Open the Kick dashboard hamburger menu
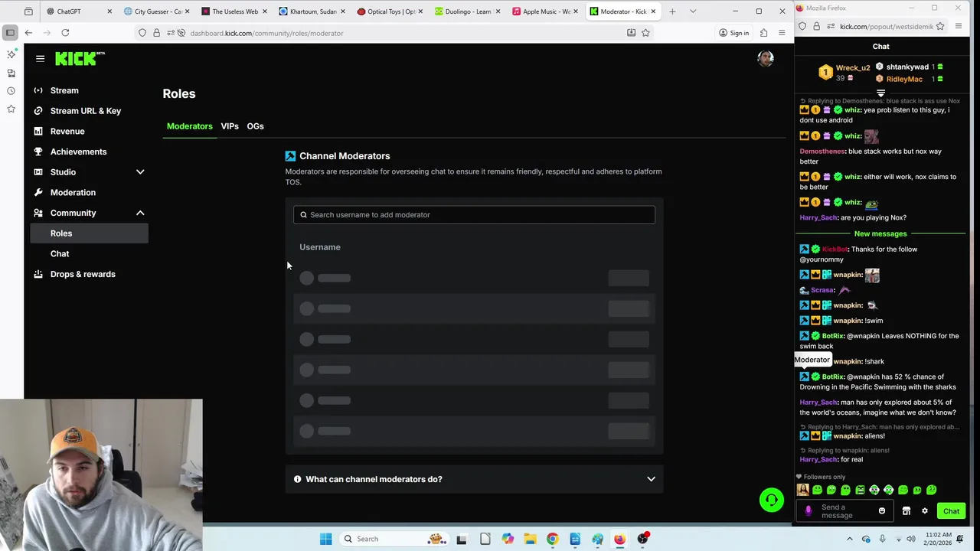Image resolution: width=980 pixels, height=551 pixels. tap(40, 58)
